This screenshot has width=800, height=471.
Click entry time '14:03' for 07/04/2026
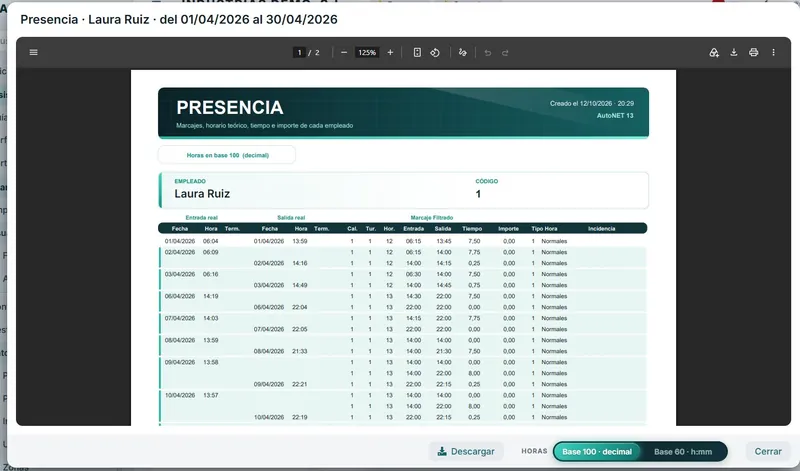click(211, 318)
